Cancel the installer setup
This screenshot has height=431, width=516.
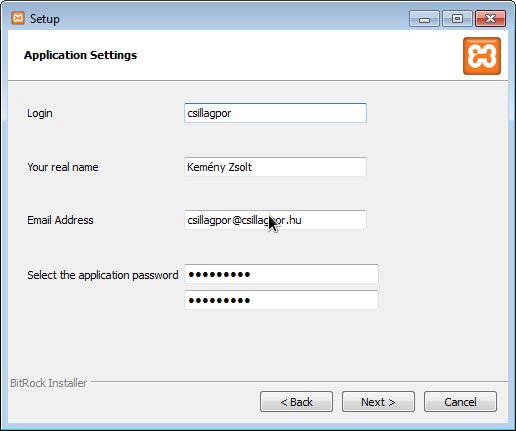click(460, 402)
